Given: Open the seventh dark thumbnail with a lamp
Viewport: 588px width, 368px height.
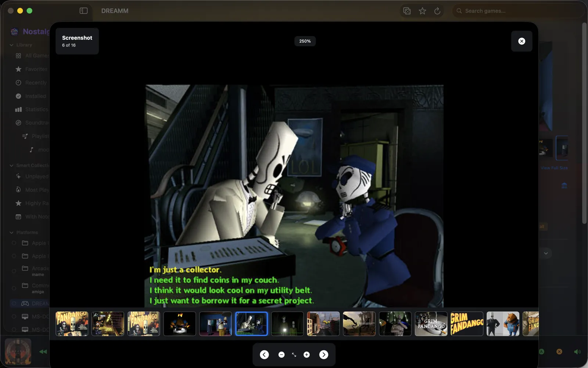Looking at the screenshot, I should coord(287,324).
